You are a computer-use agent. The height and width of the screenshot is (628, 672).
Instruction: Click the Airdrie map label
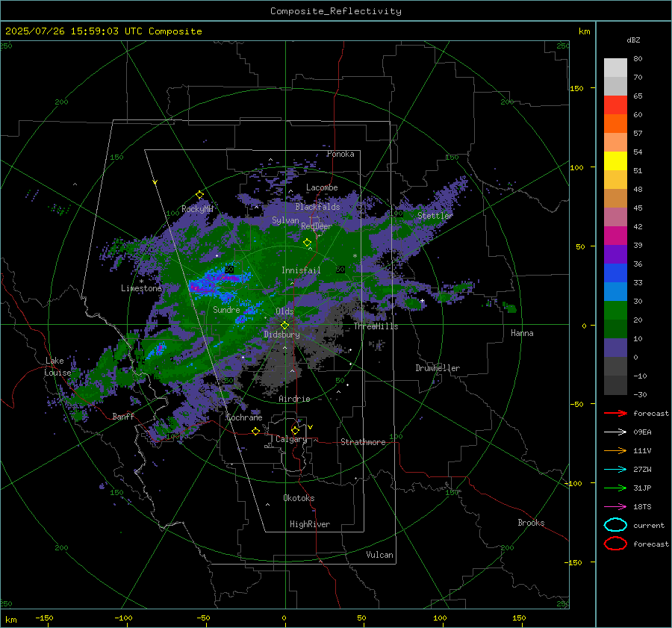click(294, 399)
